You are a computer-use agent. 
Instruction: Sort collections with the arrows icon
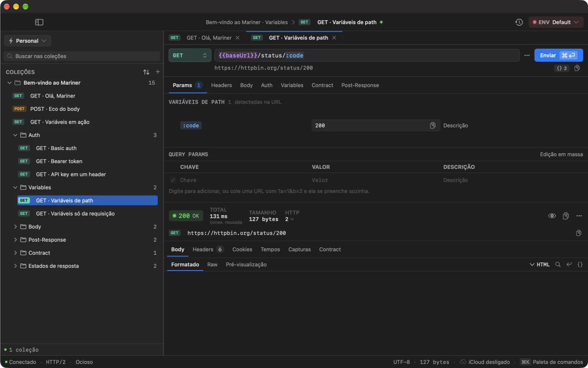tap(146, 72)
